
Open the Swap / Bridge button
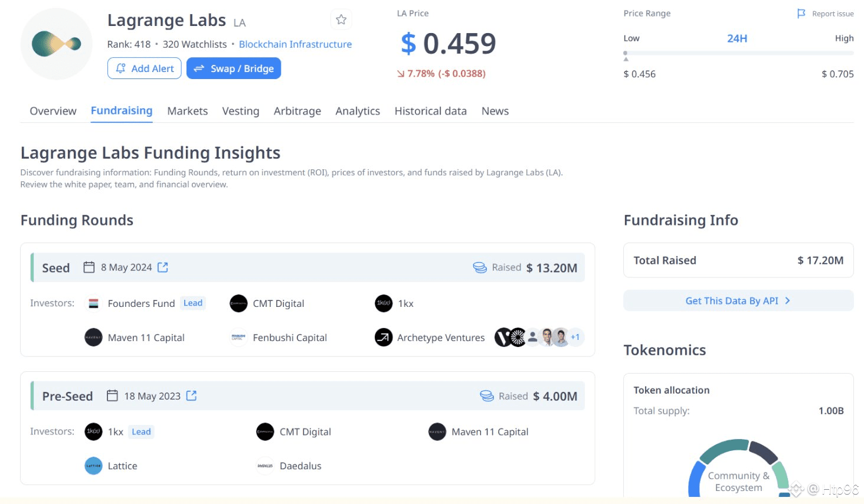pos(234,68)
